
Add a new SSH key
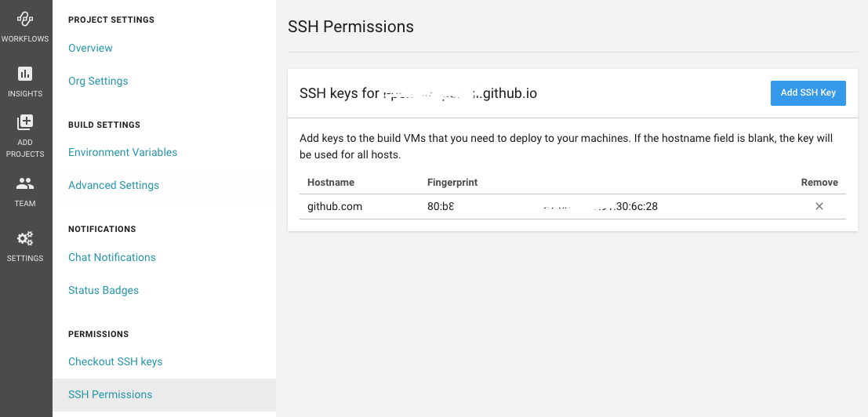pos(808,93)
